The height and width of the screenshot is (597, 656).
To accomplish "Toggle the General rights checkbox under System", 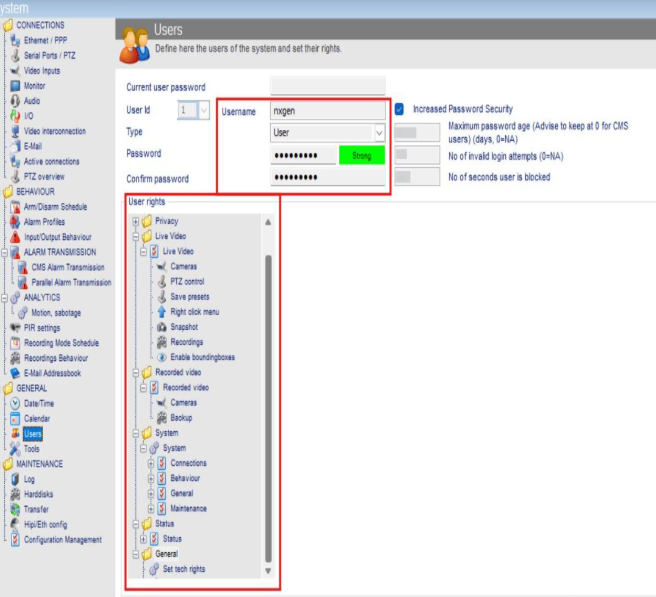I will click(x=161, y=493).
